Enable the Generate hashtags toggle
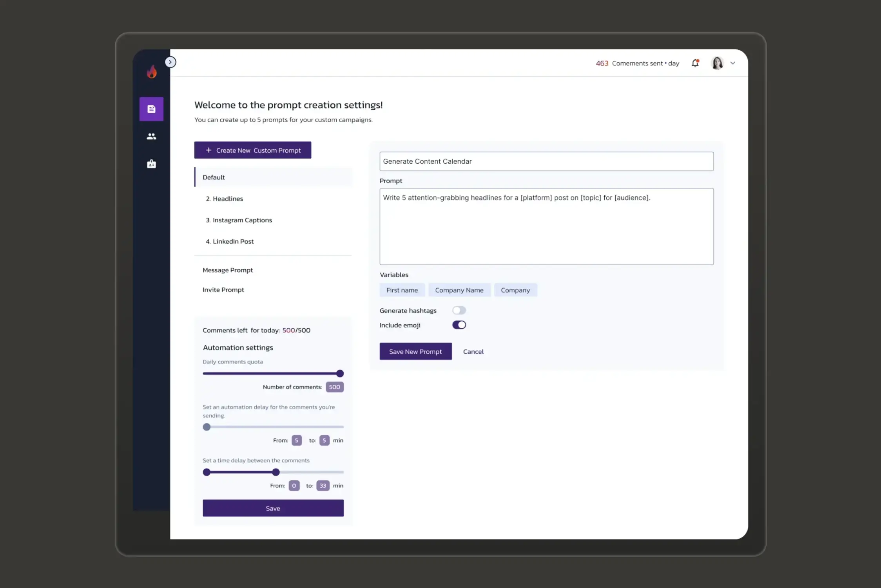Screen dimensions: 881x588 459,310
